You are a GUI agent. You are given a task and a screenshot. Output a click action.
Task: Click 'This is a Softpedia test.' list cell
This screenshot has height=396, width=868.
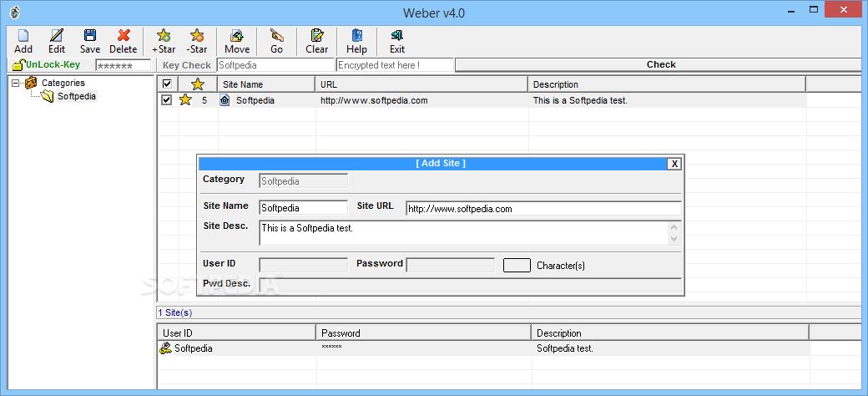(580, 100)
